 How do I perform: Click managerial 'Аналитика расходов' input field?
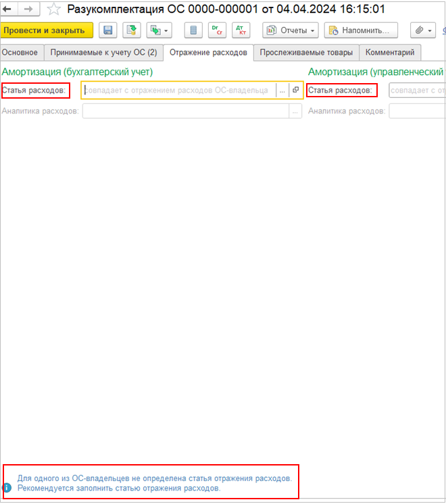[x=418, y=111]
